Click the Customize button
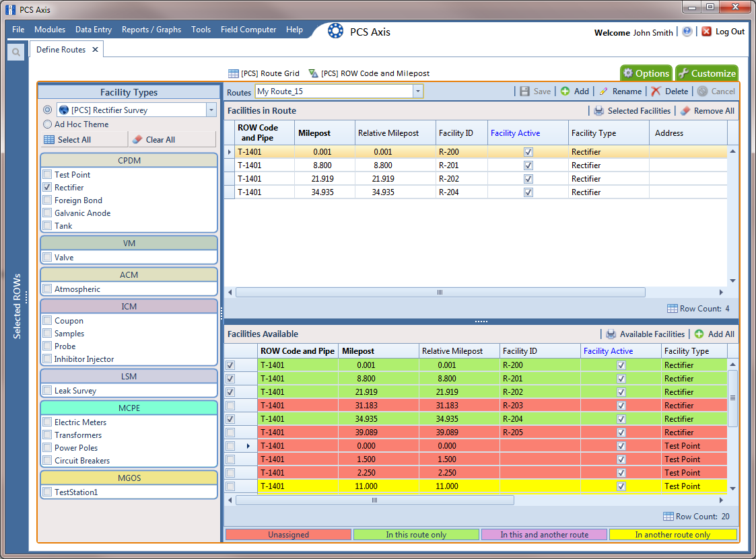 pos(707,73)
